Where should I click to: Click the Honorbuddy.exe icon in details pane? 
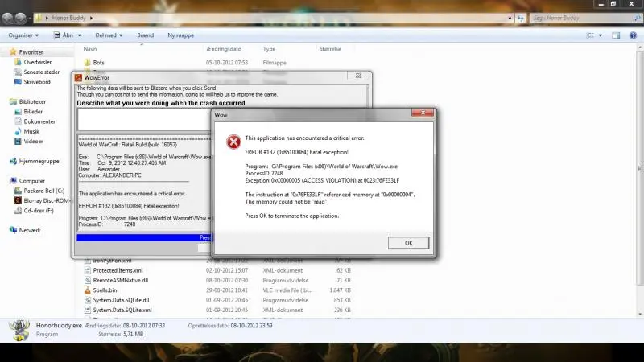coord(19,330)
